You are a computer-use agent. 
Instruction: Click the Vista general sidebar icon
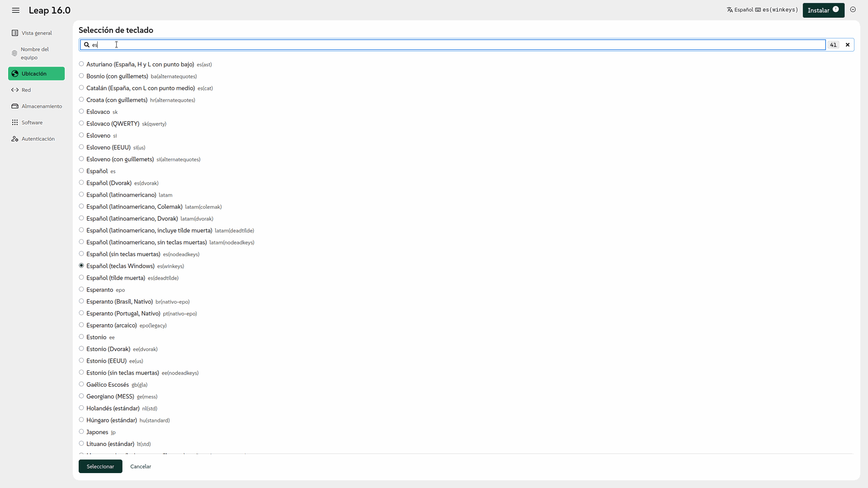pyautogui.click(x=15, y=33)
